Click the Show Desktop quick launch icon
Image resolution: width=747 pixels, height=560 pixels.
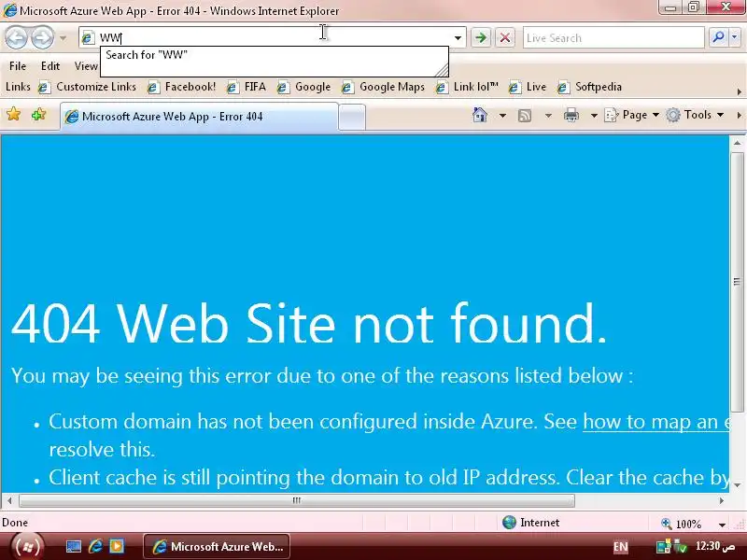pos(74,546)
